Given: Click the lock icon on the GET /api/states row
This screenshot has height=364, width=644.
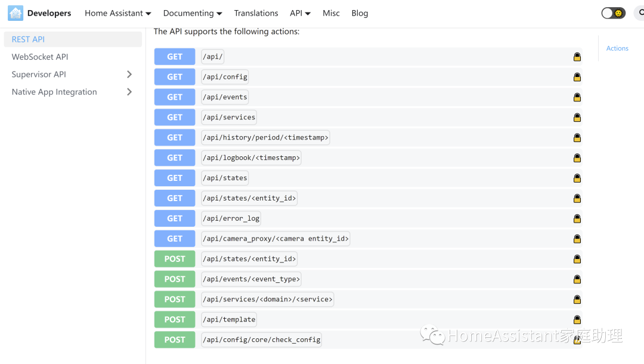Looking at the screenshot, I should pyautogui.click(x=577, y=178).
